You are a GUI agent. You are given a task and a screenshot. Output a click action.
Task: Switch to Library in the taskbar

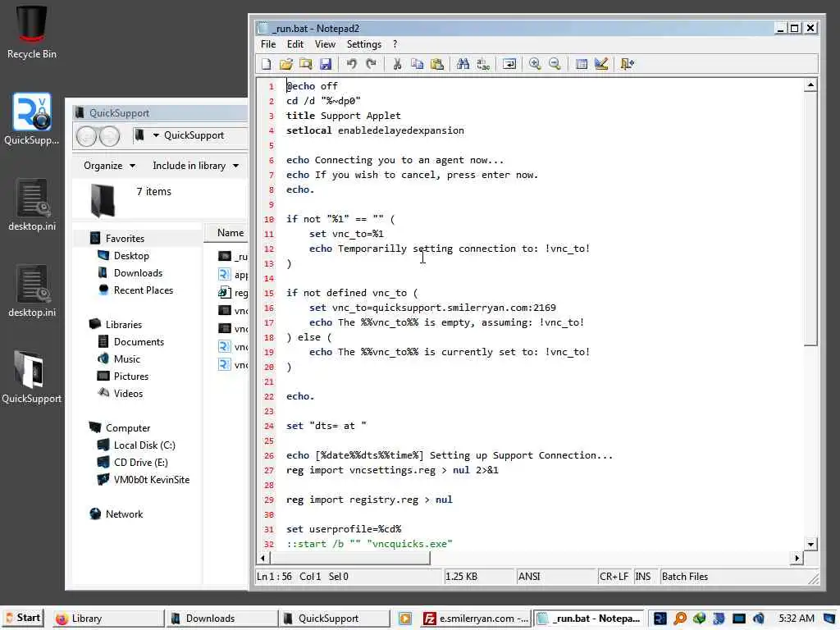(107, 619)
